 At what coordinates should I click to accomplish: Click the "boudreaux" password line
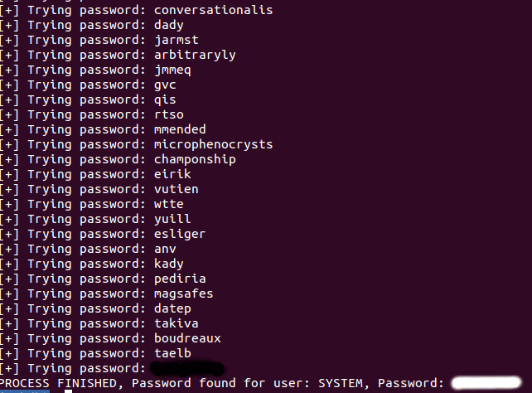pyautogui.click(x=187, y=338)
